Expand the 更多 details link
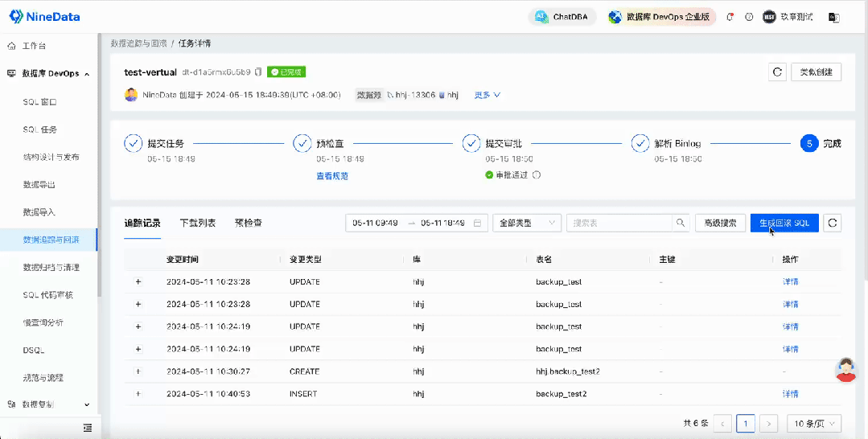868x439 pixels. click(x=487, y=95)
